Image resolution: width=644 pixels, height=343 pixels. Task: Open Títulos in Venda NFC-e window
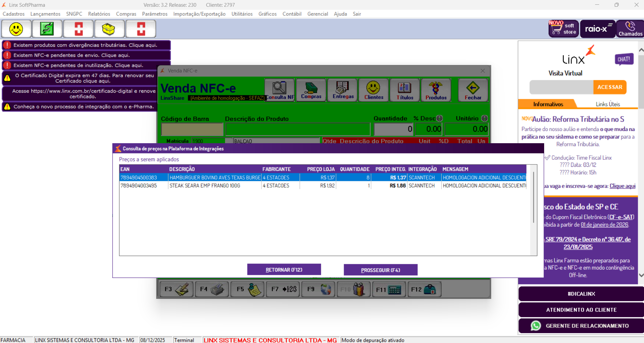click(x=404, y=90)
